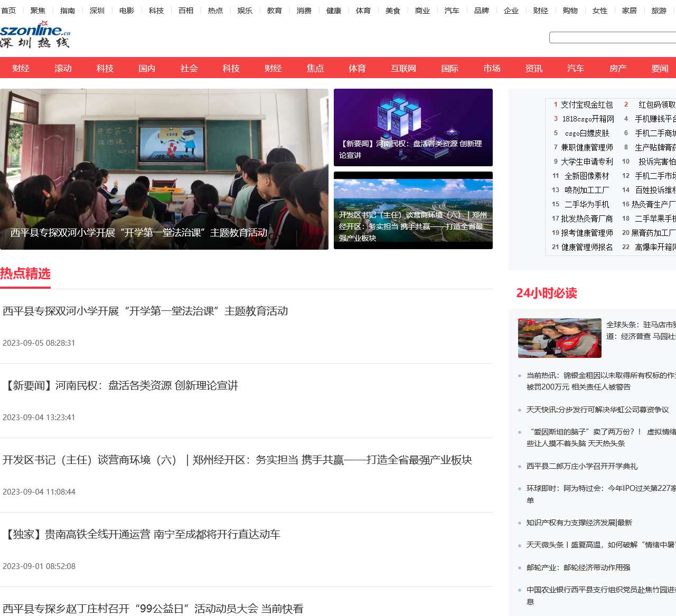
Task: Click the szonline 深圳热线 logo
Action: [35, 34]
